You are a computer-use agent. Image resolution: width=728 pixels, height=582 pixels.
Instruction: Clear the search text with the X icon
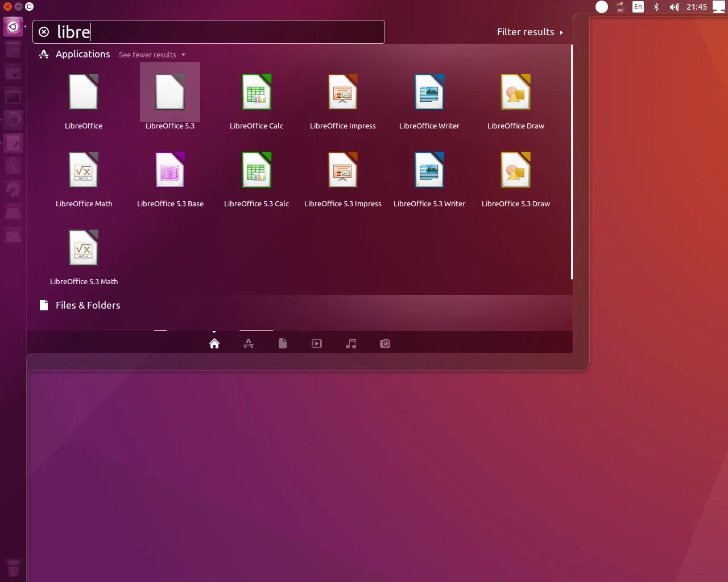(x=44, y=32)
